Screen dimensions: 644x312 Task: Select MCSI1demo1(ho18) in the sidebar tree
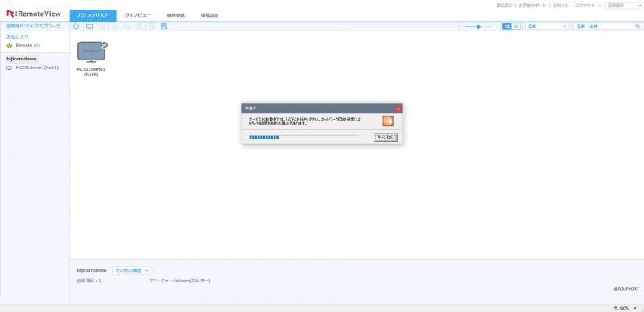[37, 68]
